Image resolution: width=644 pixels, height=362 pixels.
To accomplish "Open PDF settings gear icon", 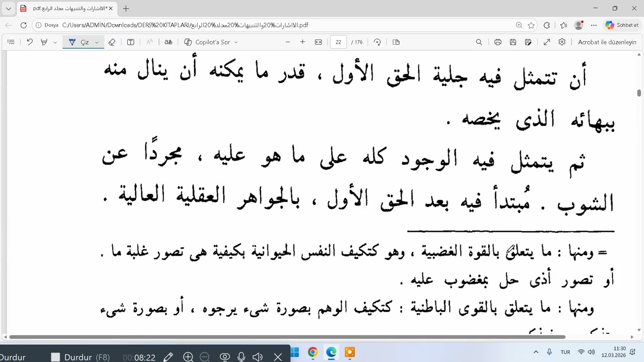I will pyautogui.click(x=562, y=42).
